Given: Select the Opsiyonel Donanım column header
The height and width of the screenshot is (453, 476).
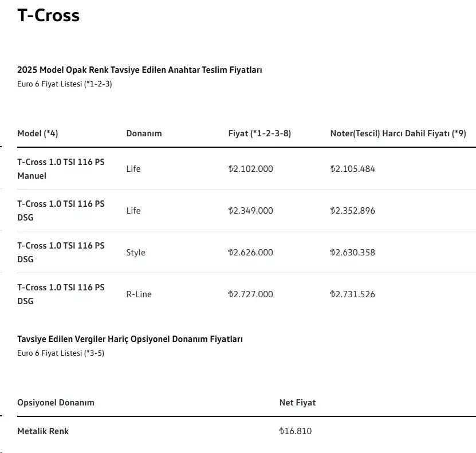Looking at the screenshot, I should coord(56,403).
